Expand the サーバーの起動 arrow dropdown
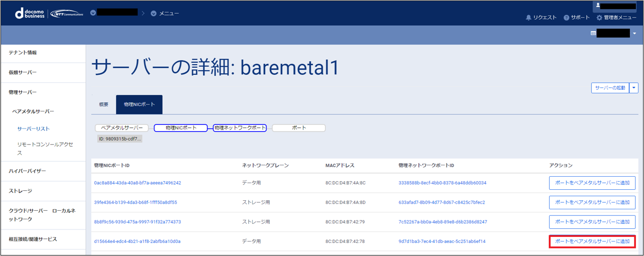 pos(633,88)
